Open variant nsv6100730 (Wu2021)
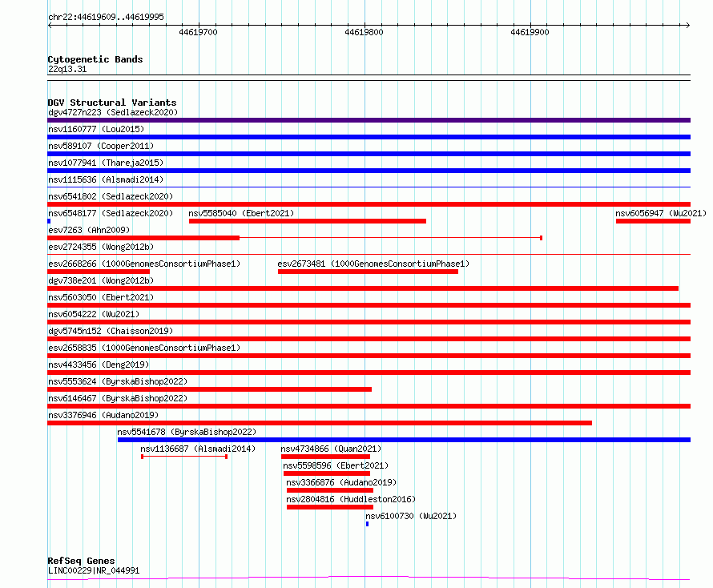The image size is (713, 588). click(x=411, y=516)
